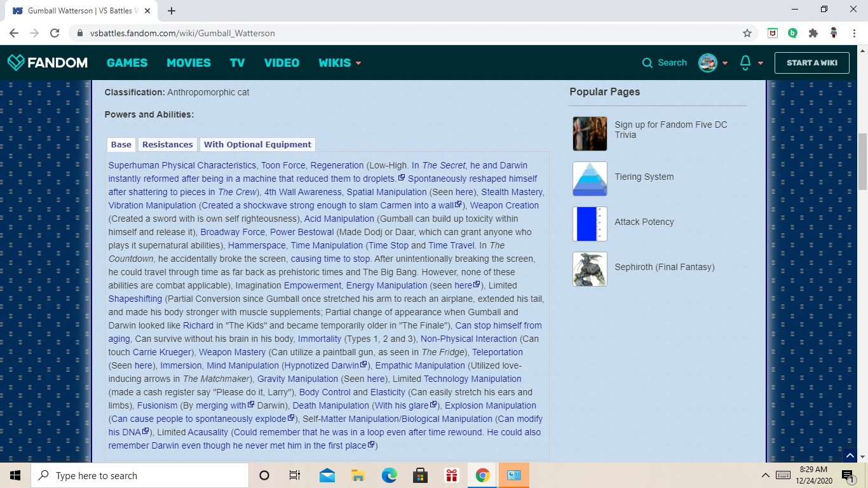
Task: Reload the Gumball Watterson page
Action: coord(55,33)
